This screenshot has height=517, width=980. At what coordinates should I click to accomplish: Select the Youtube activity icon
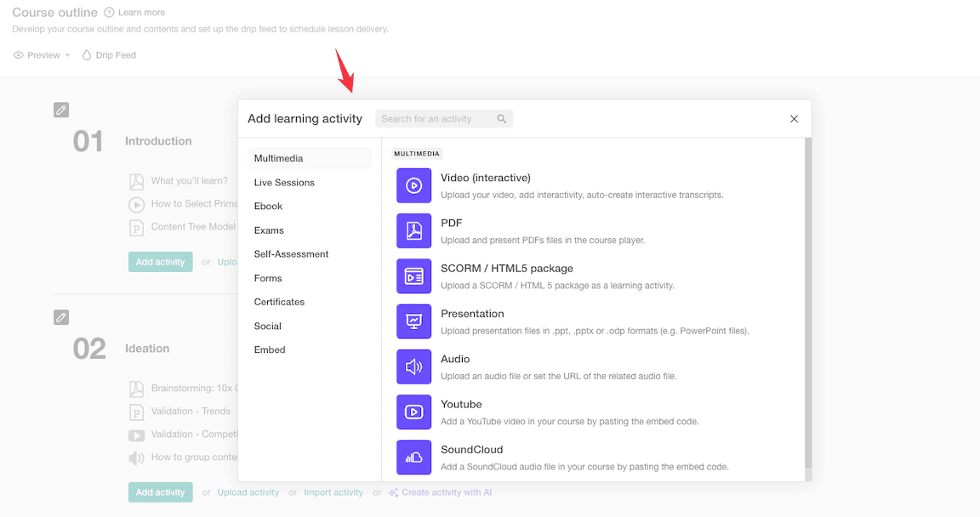pyautogui.click(x=413, y=412)
